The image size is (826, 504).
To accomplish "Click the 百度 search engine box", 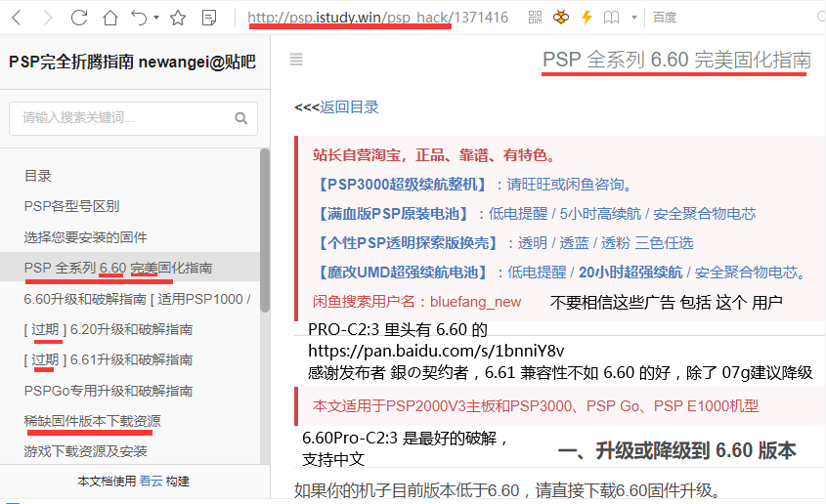I will tap(665, 18).
